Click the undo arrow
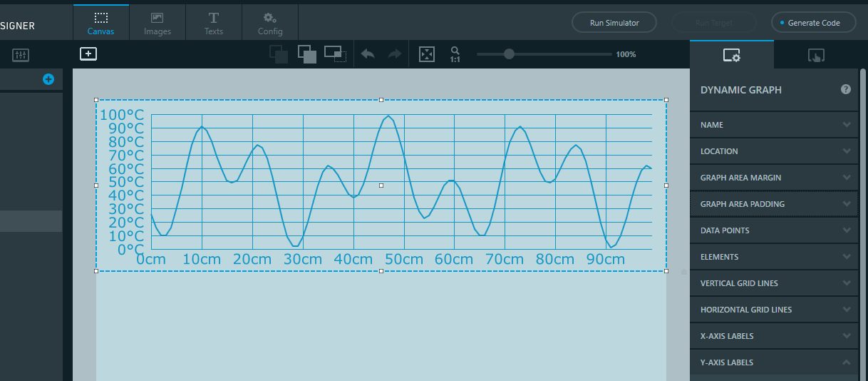The height and width of the screenshot is (381, 868). [x=368, y=54]
